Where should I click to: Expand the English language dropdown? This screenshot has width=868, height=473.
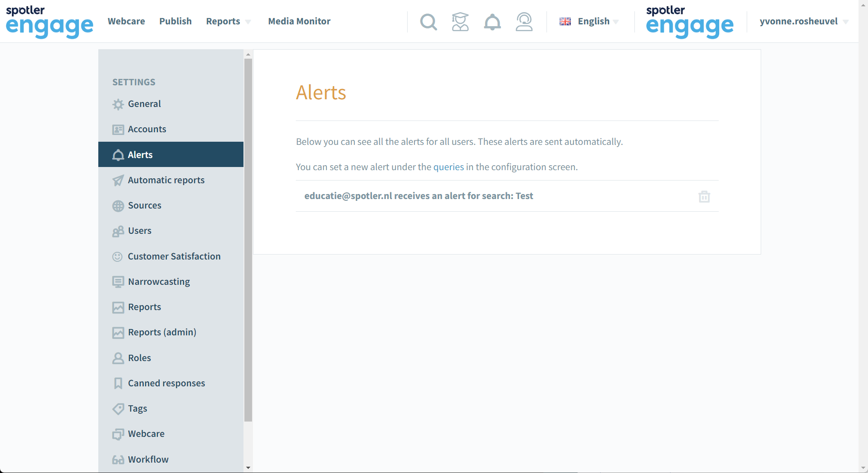point(589,21)
